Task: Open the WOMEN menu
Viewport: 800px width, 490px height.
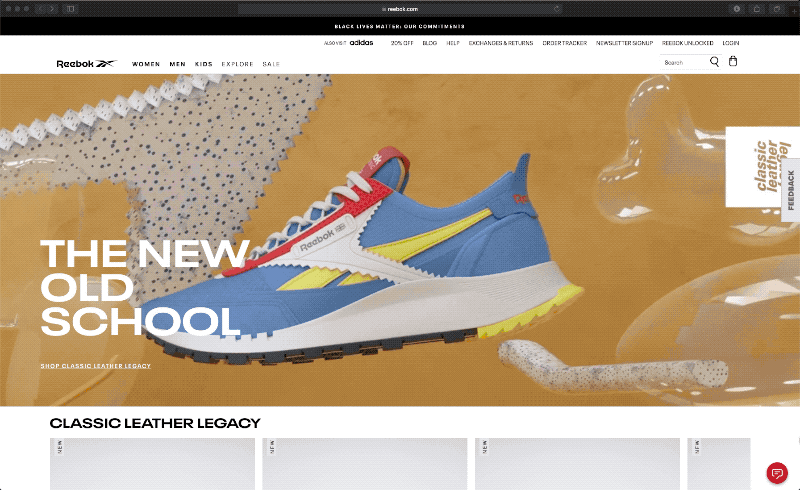Action: 146,64
